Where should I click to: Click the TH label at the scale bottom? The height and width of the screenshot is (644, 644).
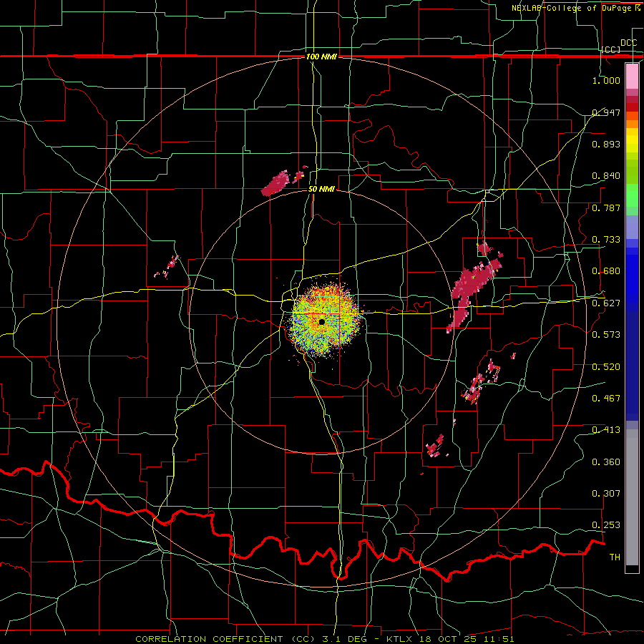tap(615, 557)
